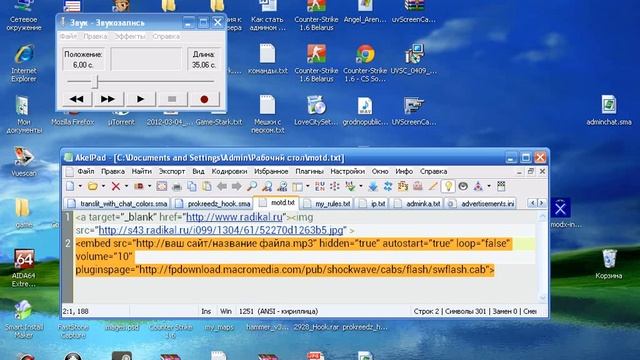Click the blue down-arrow toolbar icon

tap(373, 187)
